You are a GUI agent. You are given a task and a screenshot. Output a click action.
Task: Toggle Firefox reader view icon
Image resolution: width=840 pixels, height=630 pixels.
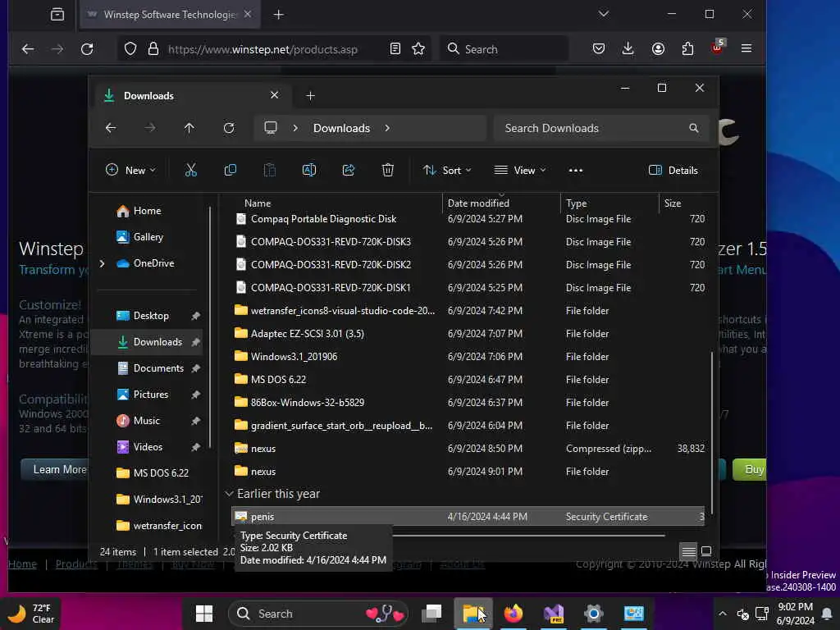[x=395, y=49]
